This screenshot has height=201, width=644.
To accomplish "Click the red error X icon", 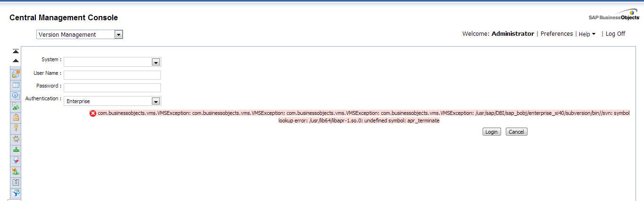I will coord(93,113).
